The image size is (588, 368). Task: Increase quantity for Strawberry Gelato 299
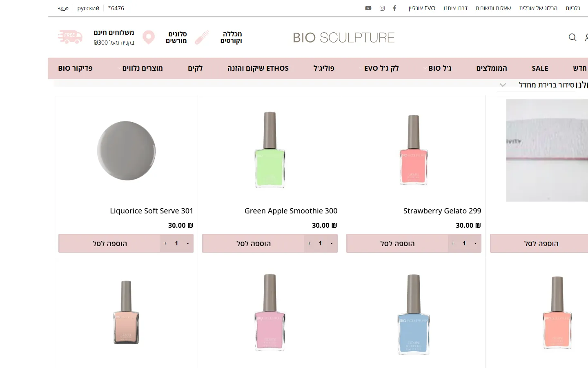pos(453,243)
